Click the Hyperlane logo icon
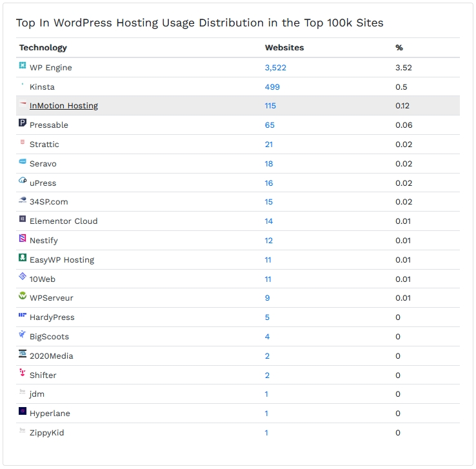This screenshot has width=476, height=469. (x=23, y=412)
